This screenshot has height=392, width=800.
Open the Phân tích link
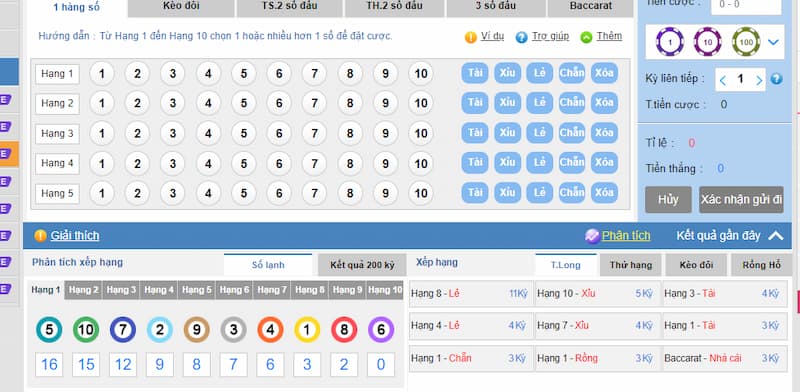click(626, 236)
